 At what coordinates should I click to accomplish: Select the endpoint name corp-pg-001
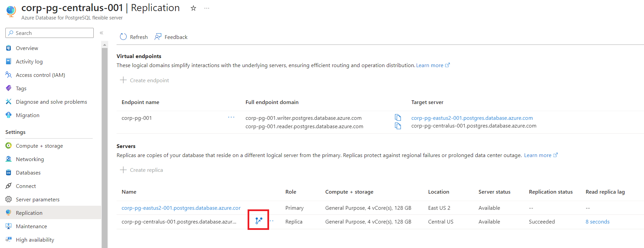point(137,118)
